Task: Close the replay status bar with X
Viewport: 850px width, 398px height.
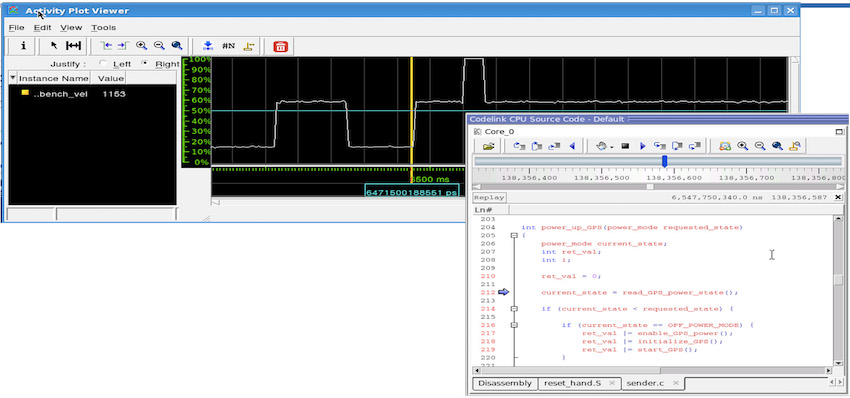Action: [838, 197]
